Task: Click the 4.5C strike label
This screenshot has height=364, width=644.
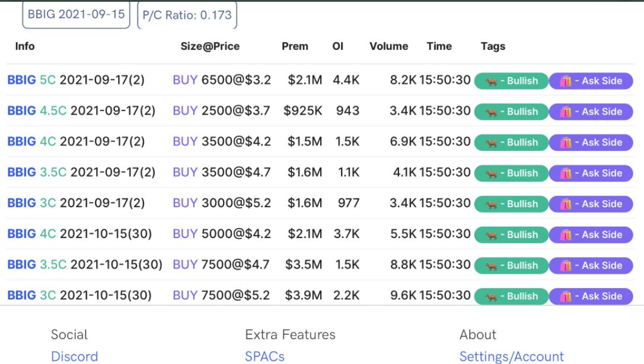Action: pyautogui.click(x=53, y=110)
